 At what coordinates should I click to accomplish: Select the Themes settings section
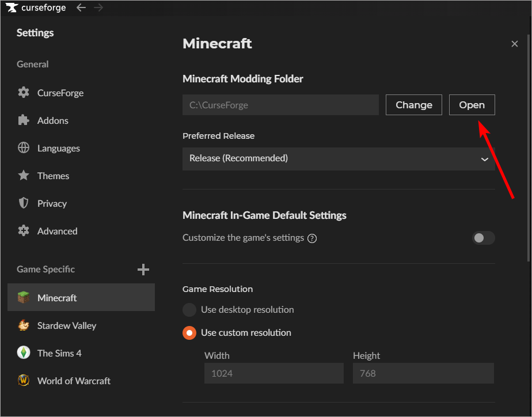[x=81, y=176]
